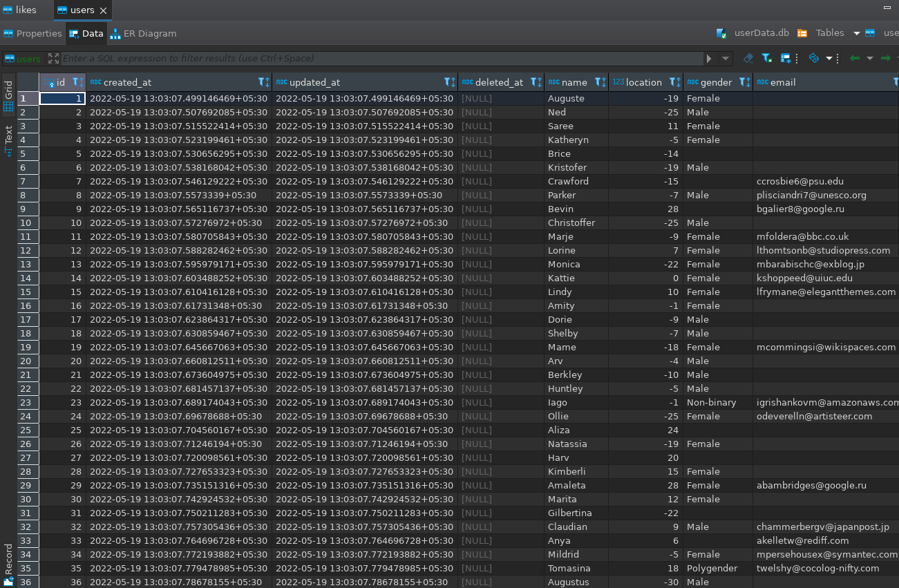The width and height of the screenshot is (899, 588).
Task: Open the Properties sub-tab
Action: point(32,33)
